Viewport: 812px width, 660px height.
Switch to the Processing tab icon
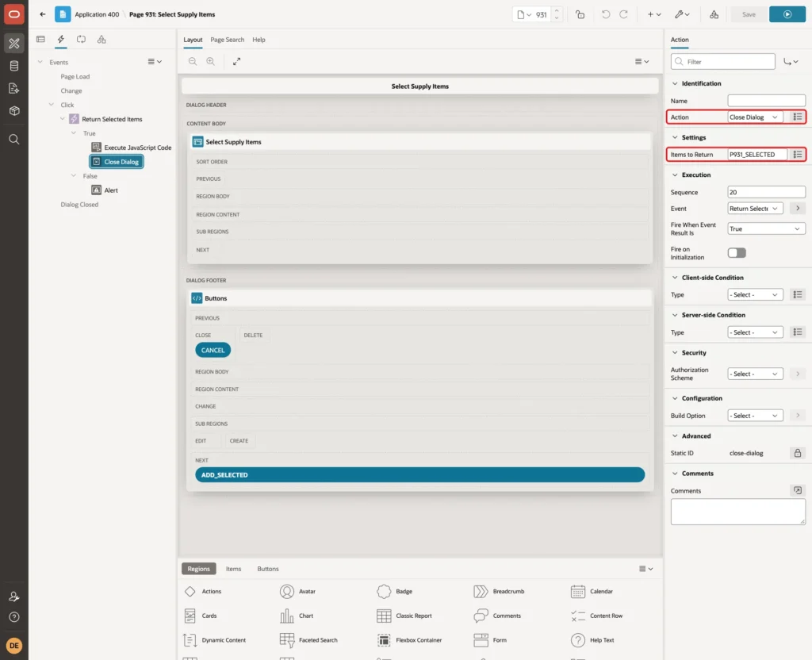(x=82, y=39)
